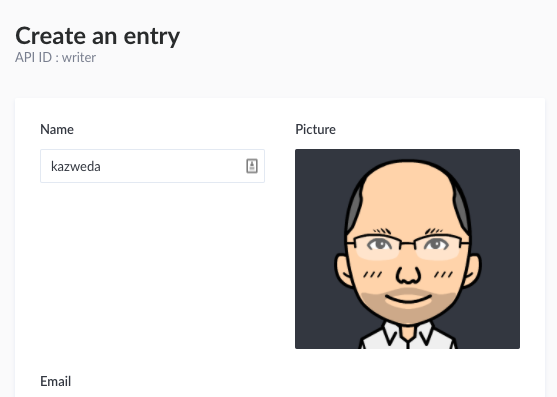Click the avatar's white shirt collar
557x397 pixels.
(408, 335)
